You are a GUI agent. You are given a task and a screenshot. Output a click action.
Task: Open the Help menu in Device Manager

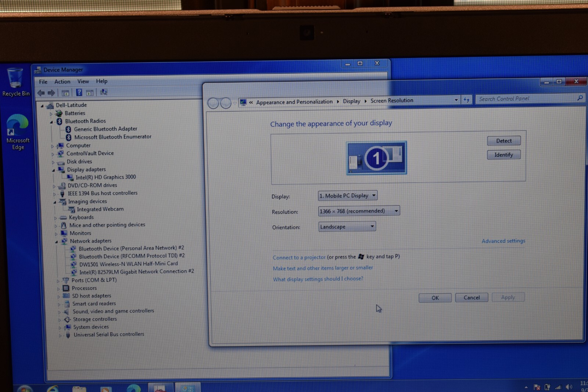(x=102, y=81)
